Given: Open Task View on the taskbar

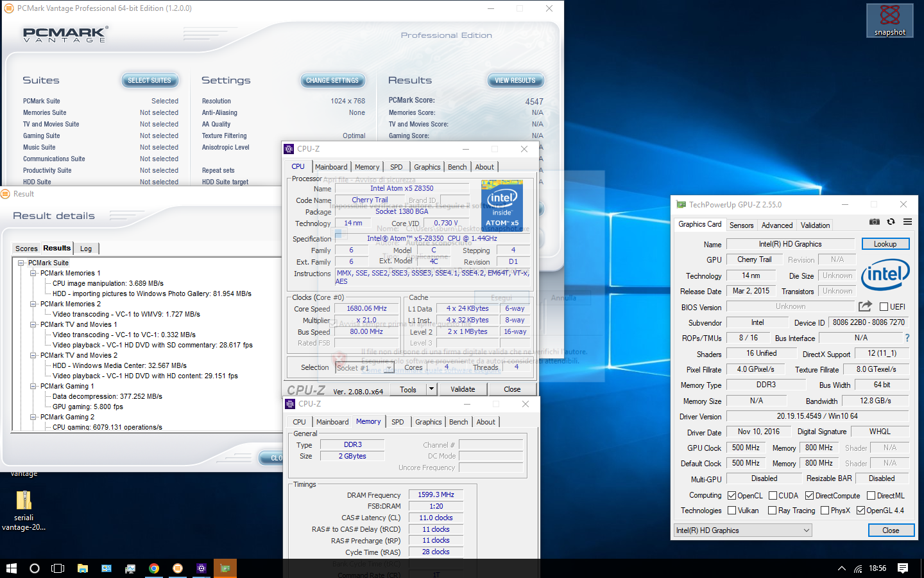Looking at the screenshot, I should [x=58, y=568].
